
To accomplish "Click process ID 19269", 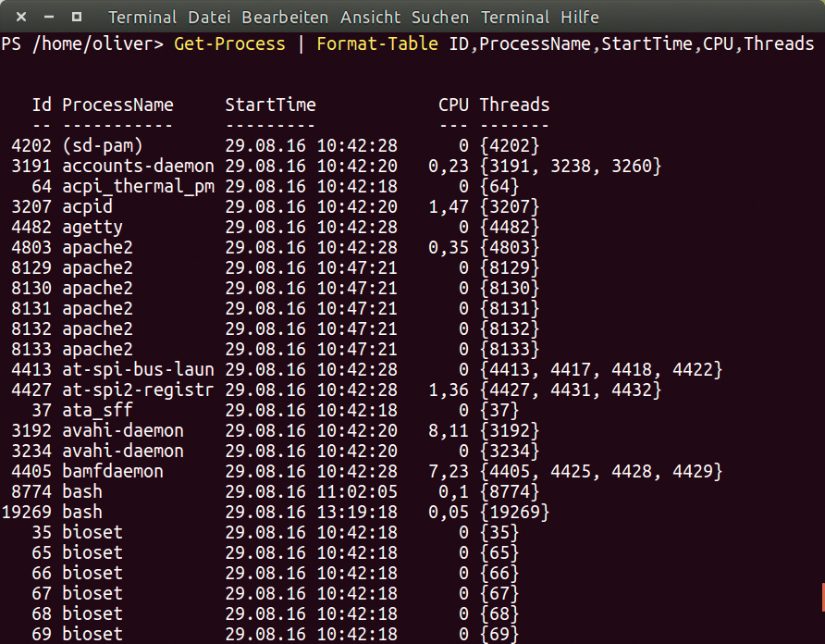I will [27, 513].
